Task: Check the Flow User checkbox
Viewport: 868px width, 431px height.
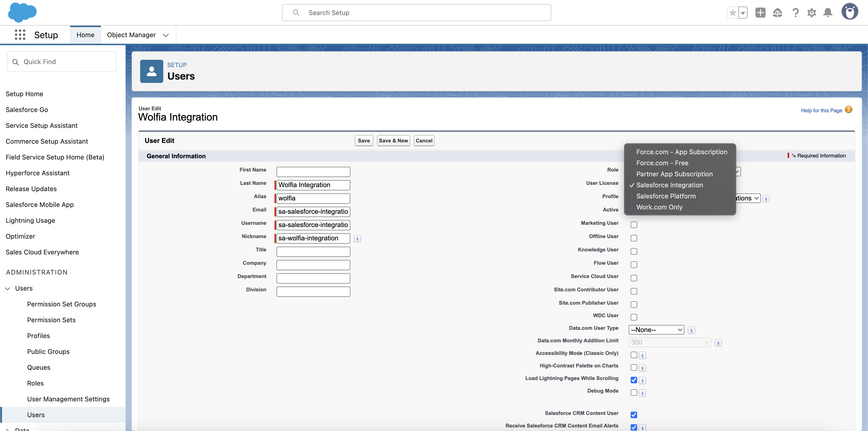Action: tap(634, 264)
